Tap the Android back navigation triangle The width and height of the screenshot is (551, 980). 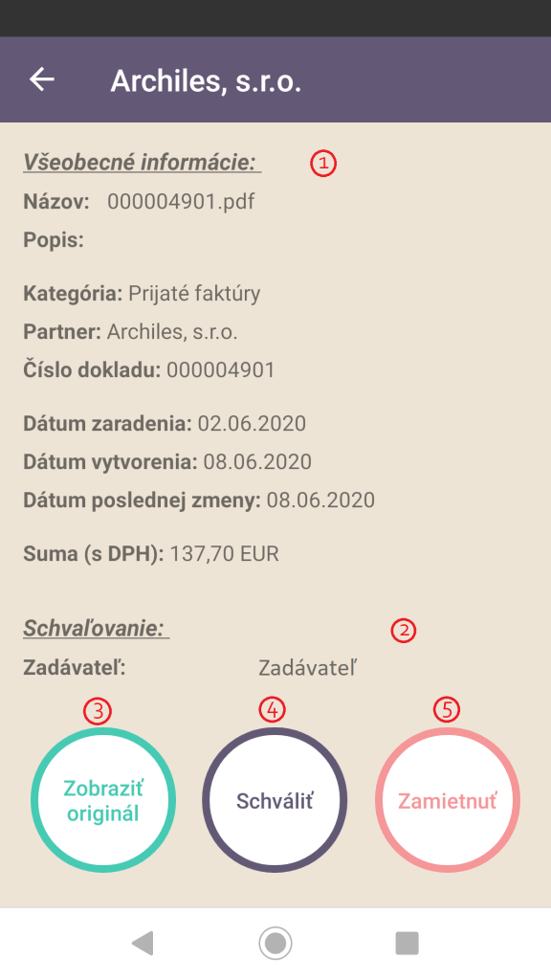click(143, 943)
